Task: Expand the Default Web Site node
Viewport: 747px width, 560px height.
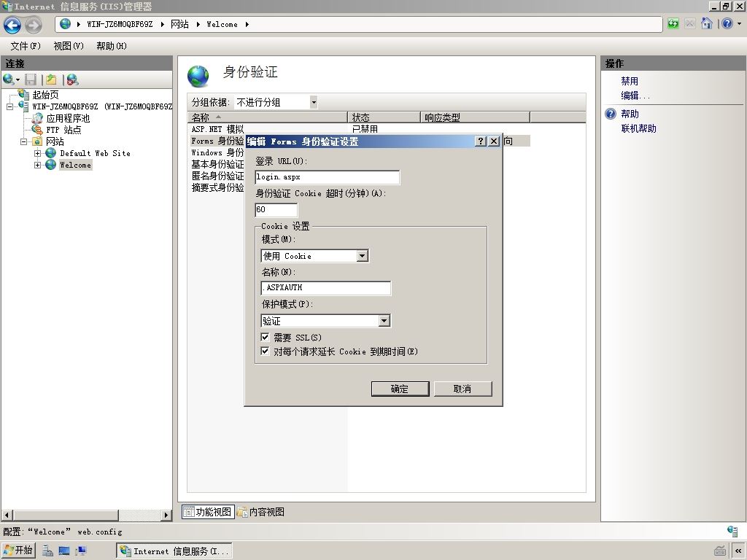Action: pyautogui.click(x=38, y=153)
